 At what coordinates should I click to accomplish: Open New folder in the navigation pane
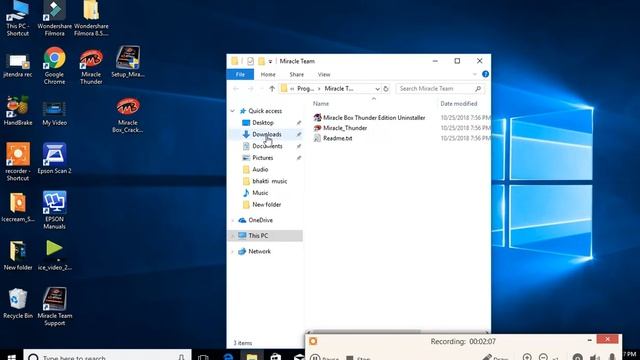click(x=267, y=204)
